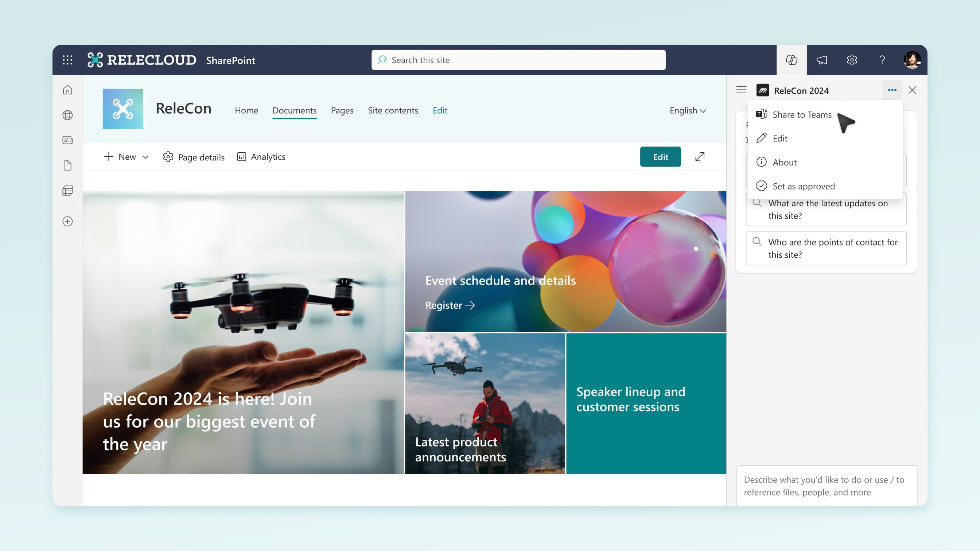980x551 pixels.
Task: Click the Notifications bell icon
Action: pyautogui.click(x=821, y=60)
